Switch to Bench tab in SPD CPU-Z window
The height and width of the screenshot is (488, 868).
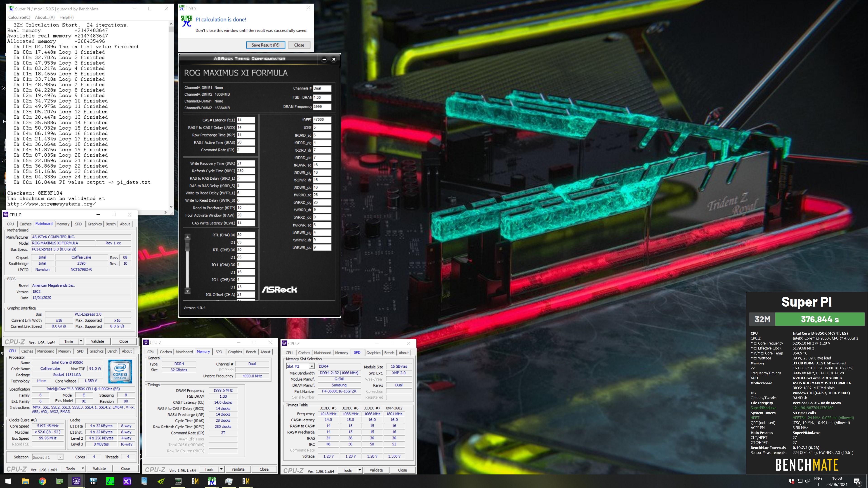click(389, 353)
